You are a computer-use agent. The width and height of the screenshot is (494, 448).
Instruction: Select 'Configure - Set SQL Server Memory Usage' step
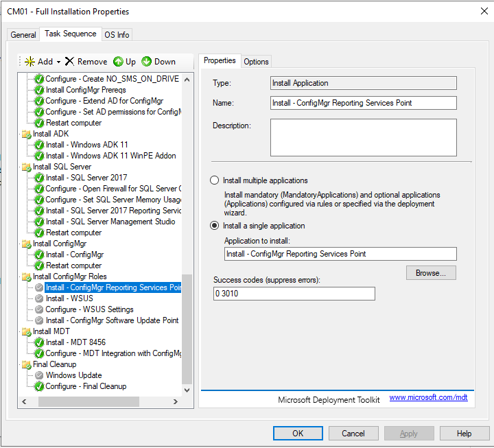point(113,200)
